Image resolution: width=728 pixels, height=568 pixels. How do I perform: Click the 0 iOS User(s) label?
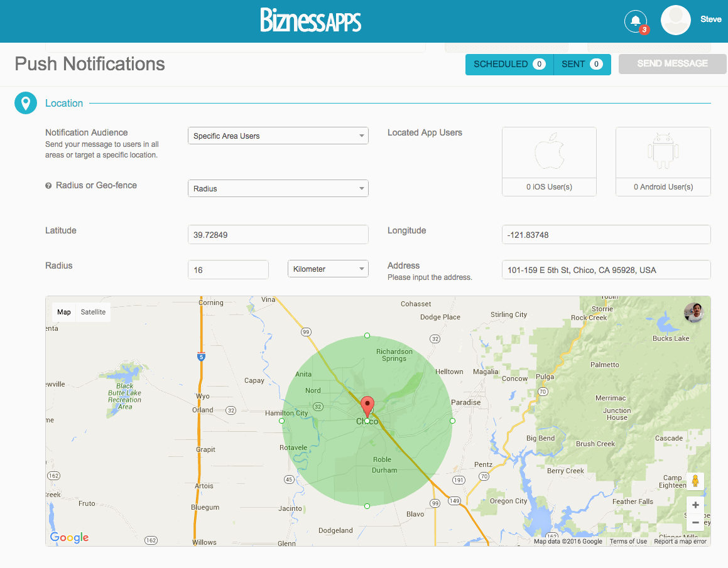[549, 187]
